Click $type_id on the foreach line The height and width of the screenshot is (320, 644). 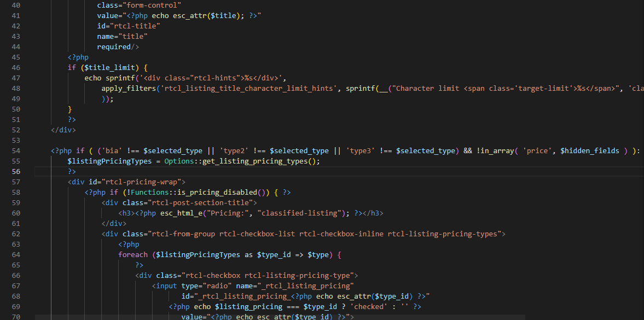274,255
